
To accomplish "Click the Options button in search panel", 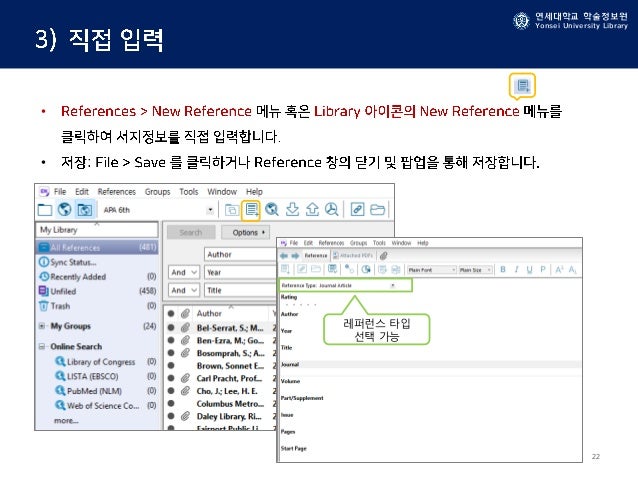I will 244,232.
